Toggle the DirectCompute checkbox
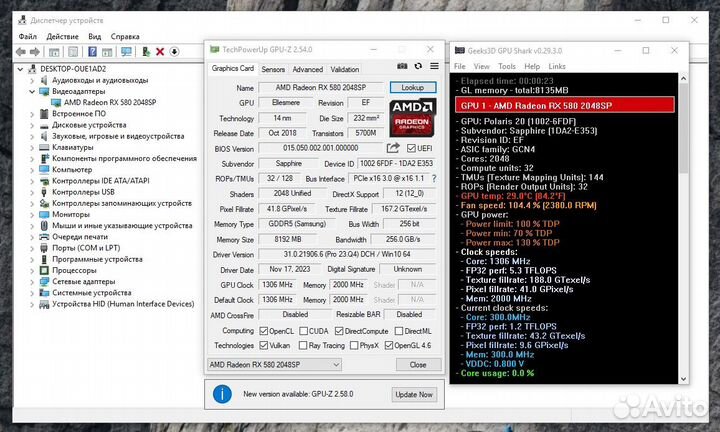This screenshot has width=720, height=432. (x=339, y=331)
